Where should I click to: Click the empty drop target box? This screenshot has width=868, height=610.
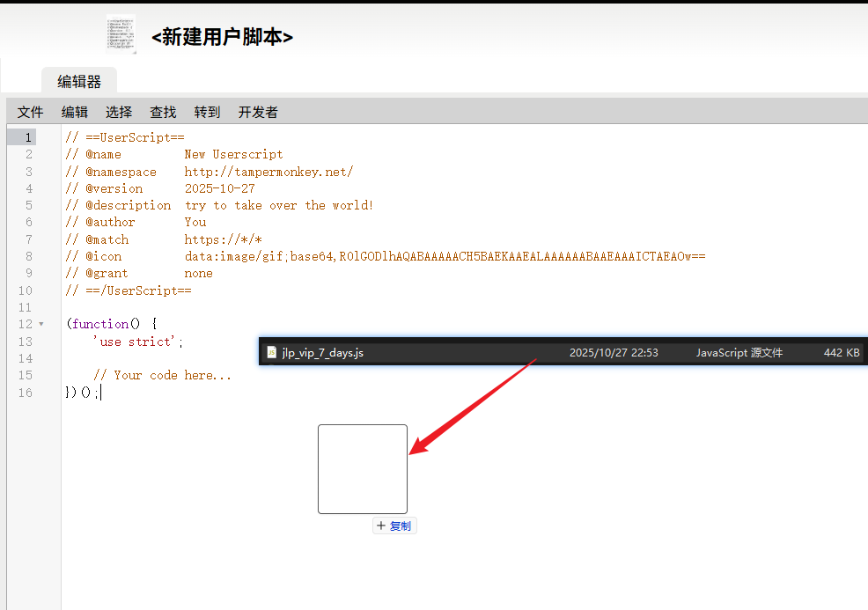click(363, 469)
